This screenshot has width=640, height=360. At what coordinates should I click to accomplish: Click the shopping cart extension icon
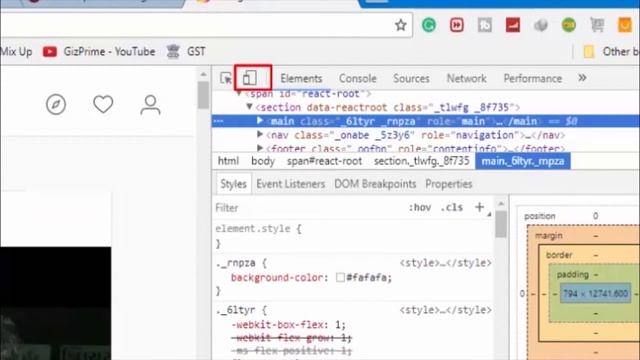597,25
